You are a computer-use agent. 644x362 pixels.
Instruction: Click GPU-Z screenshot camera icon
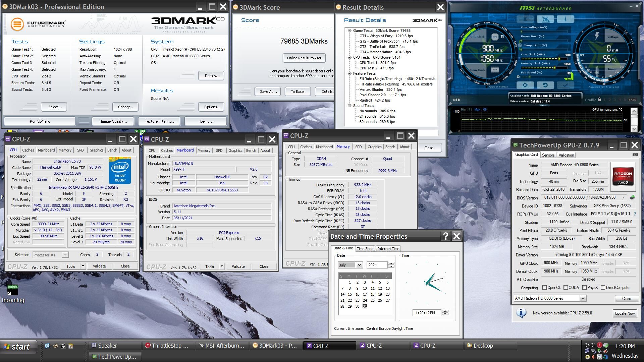pyautogui.click(x=635, y=155)
